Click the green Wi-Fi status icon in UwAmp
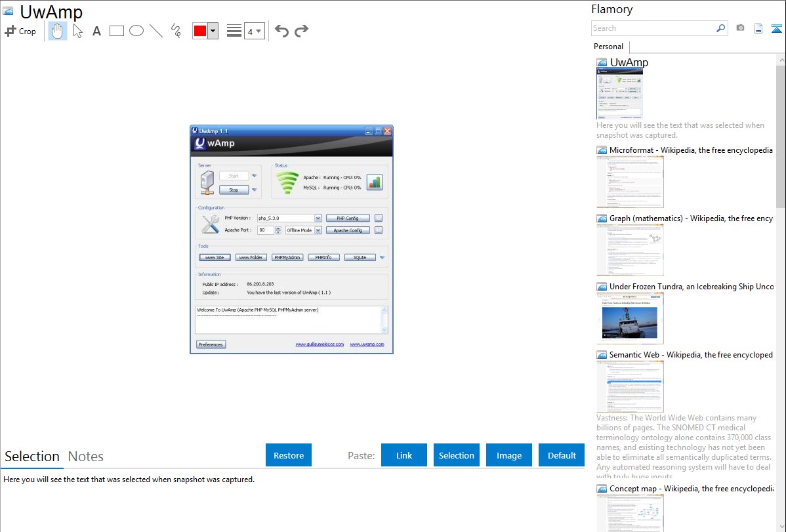 point(287,182)
